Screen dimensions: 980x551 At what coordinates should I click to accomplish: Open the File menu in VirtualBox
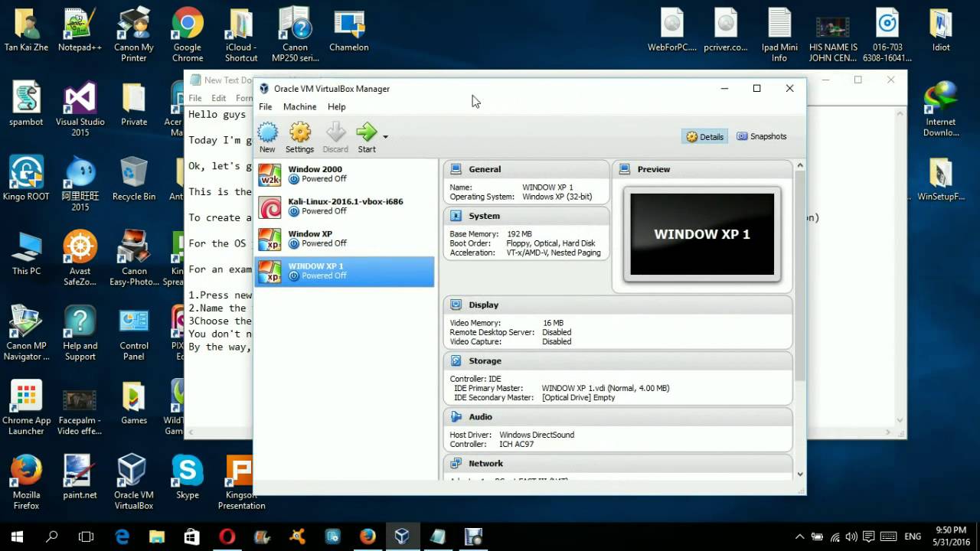point(266,106)
